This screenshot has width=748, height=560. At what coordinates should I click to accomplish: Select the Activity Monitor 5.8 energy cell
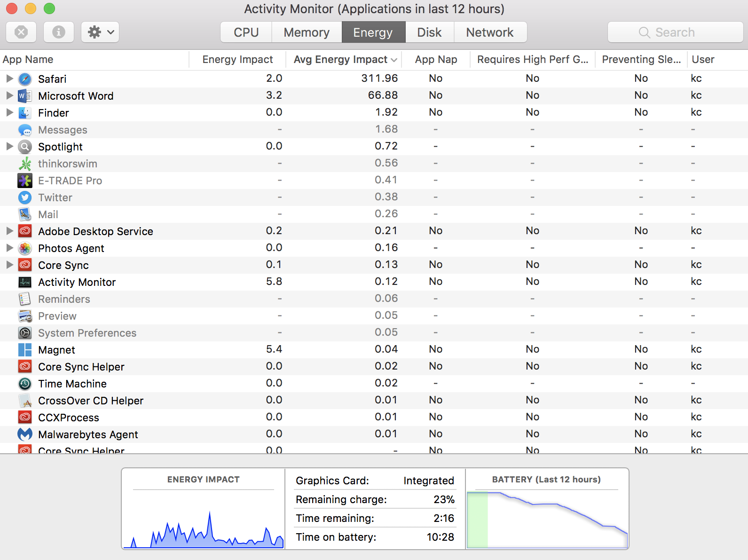274,282
